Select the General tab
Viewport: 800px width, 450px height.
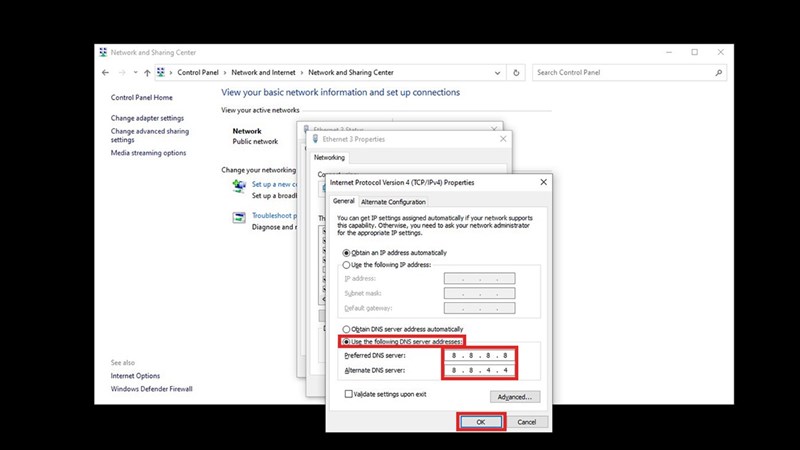click(x=343, y=201)
